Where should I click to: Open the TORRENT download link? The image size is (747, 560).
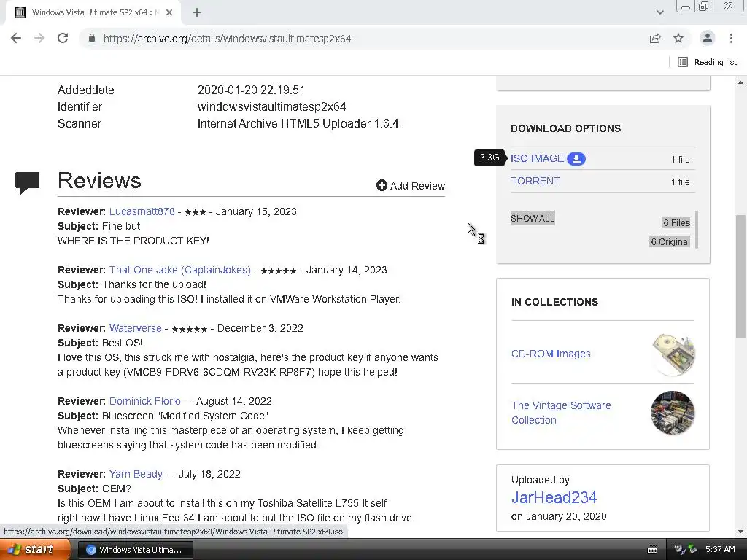(x=535, y=182)
